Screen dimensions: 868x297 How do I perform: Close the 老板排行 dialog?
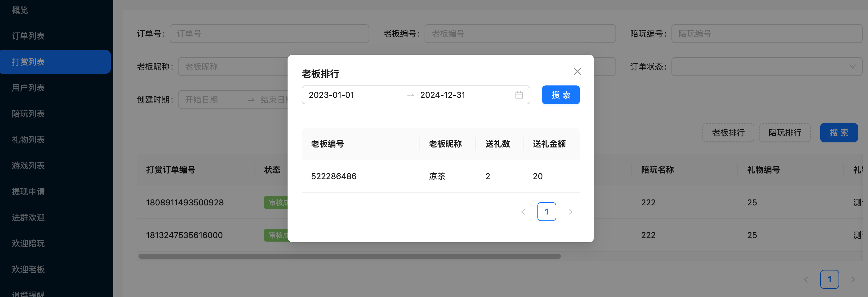click(x=577, y=72)
